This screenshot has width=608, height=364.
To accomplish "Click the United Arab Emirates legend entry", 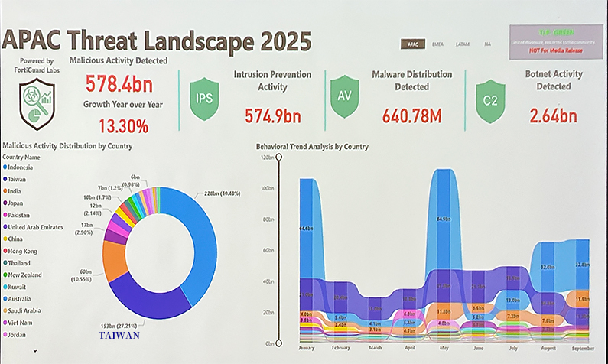I will (34, 227).
